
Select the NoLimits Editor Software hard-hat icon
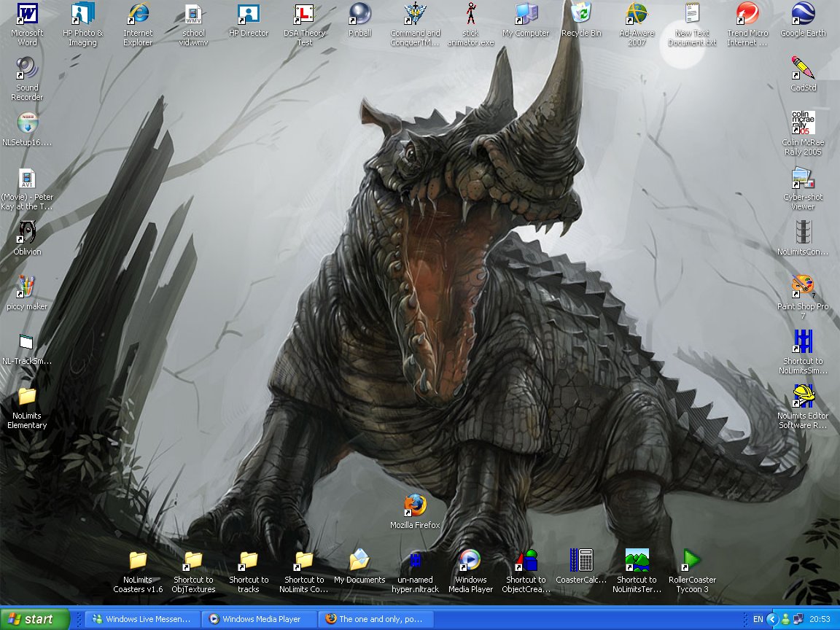pos(803,397)
